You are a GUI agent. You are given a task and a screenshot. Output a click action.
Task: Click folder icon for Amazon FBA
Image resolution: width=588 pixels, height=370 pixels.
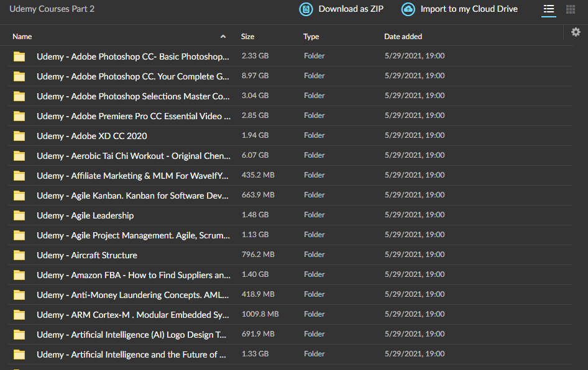(x=19, y=274)
